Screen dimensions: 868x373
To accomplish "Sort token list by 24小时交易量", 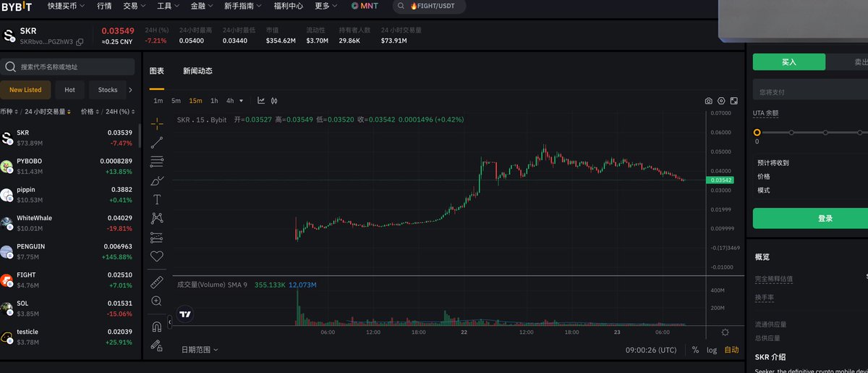I will click(47, 112).
